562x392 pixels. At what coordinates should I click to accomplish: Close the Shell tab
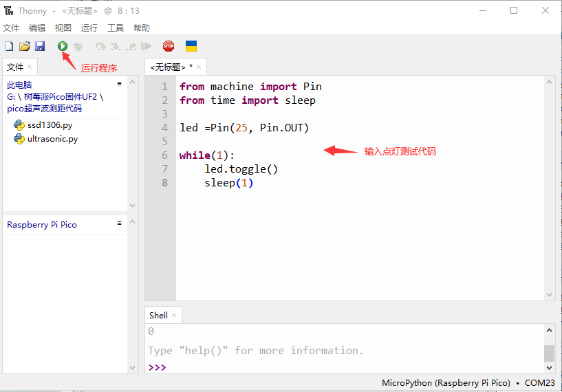coord(174,316)
